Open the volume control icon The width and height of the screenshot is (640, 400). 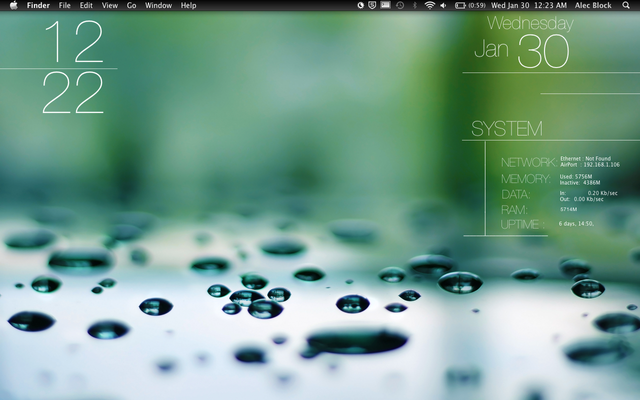pos(443,5)
